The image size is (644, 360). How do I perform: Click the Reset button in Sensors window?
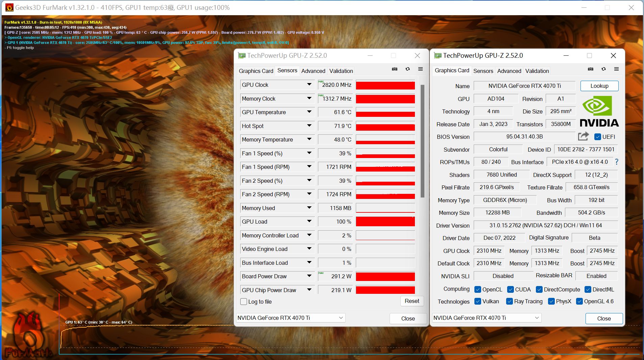click(x=412, y=301)
